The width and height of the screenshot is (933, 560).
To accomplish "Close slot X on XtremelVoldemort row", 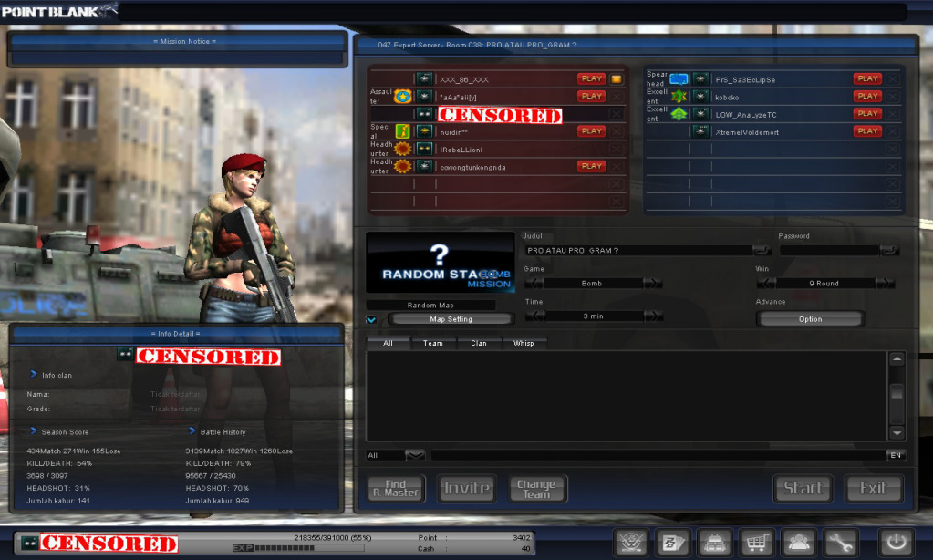I will [x=892, y=131].
